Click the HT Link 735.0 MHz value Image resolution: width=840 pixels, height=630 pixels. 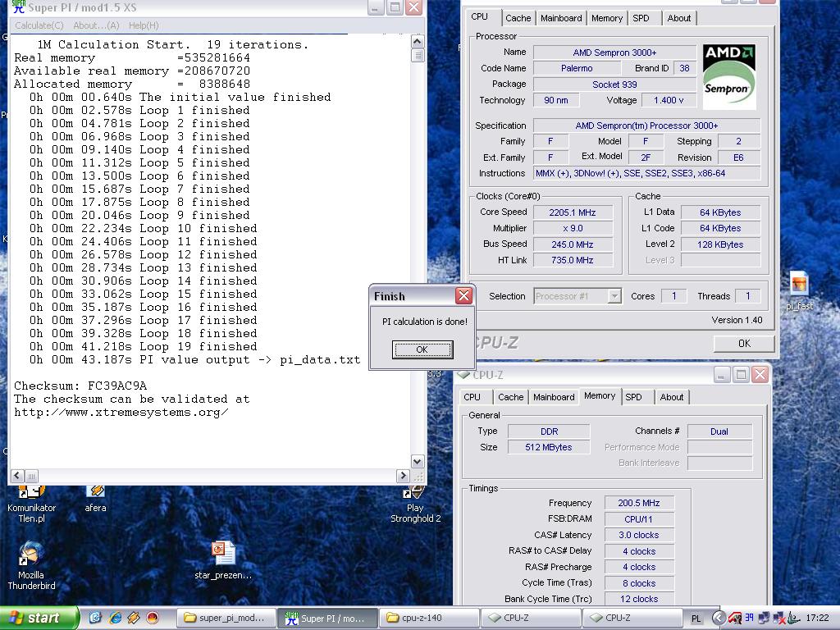click(x=572, y=260)
